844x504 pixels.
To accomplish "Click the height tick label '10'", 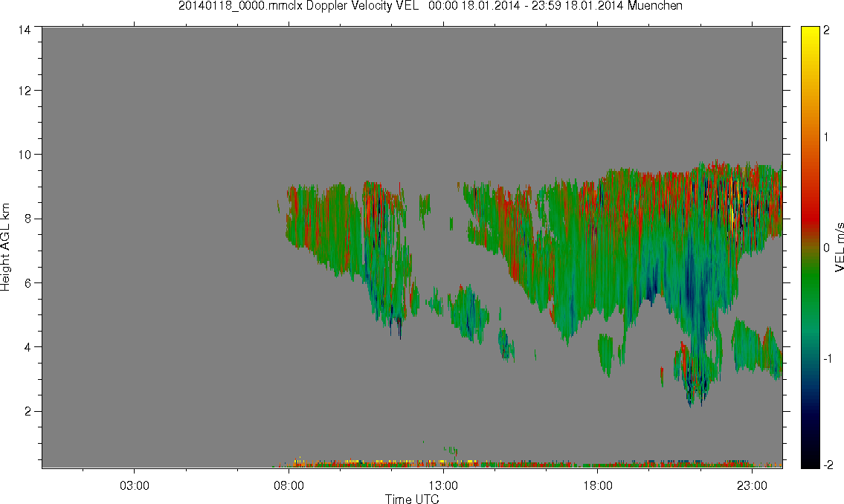I will click(25, 155).
